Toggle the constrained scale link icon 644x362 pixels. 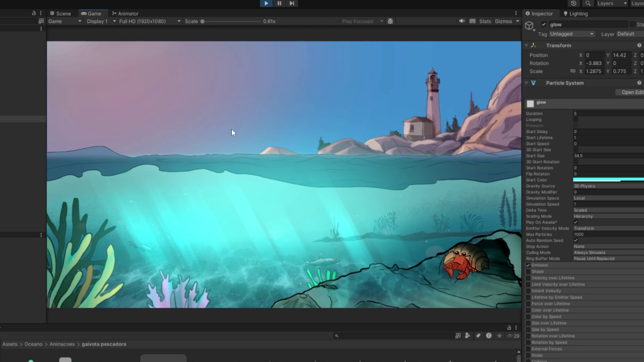point(573,71)
